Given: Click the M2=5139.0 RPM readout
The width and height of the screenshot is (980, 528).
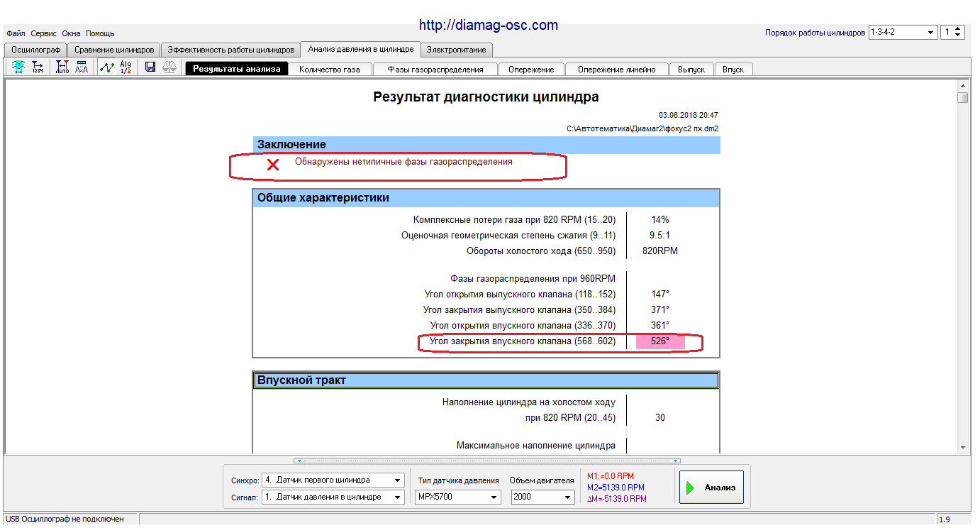Looking at the screenshot, I should 616,488.
